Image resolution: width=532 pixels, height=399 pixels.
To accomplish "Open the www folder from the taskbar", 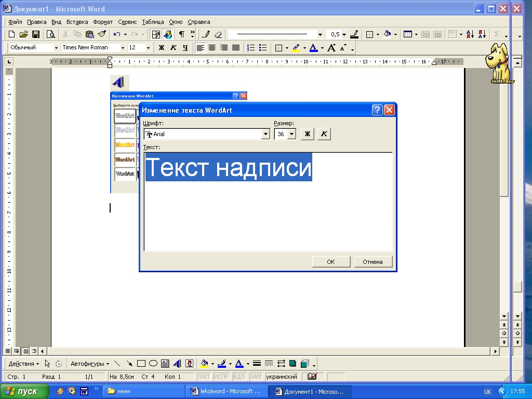I will pyautogui.click(x=144, y=391).
